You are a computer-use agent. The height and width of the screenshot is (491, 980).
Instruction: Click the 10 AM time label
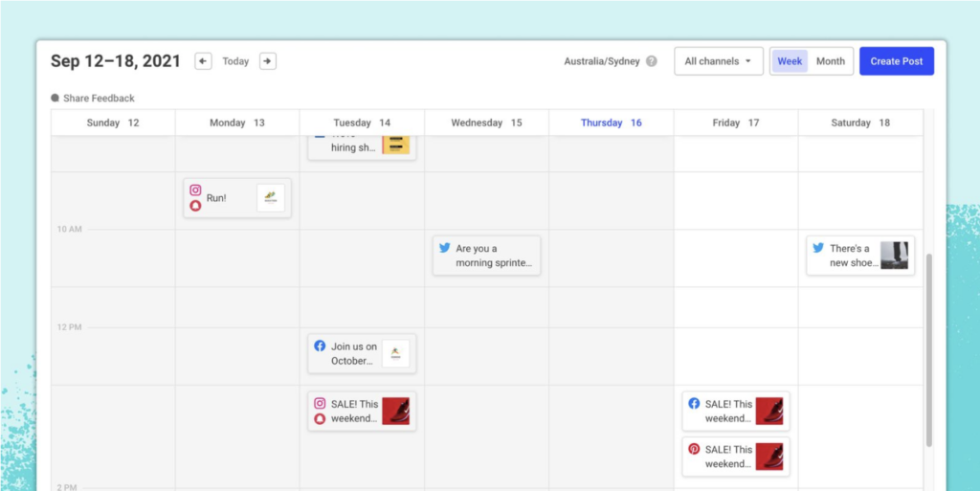pyautogui.click(x=69, y=230)
